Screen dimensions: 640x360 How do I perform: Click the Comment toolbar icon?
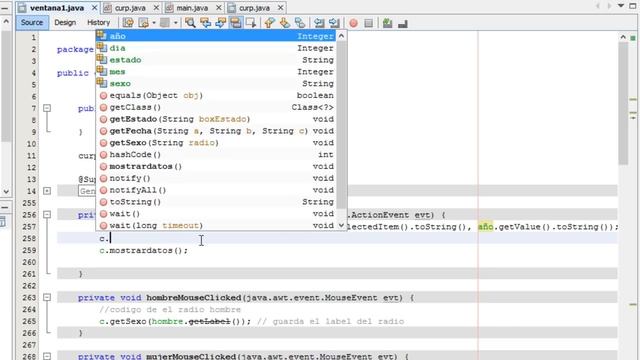point(387,23)
